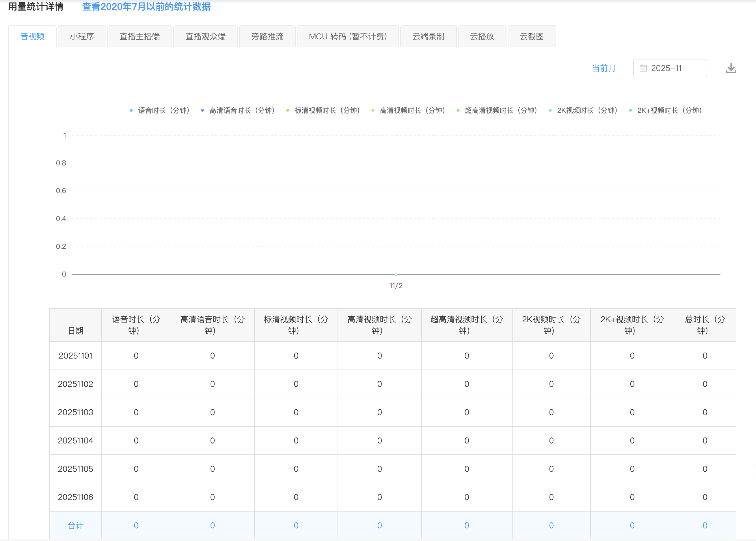Open the MCU 转码 tab
Screen dimensions: 756x541
(x=348, y=37)
